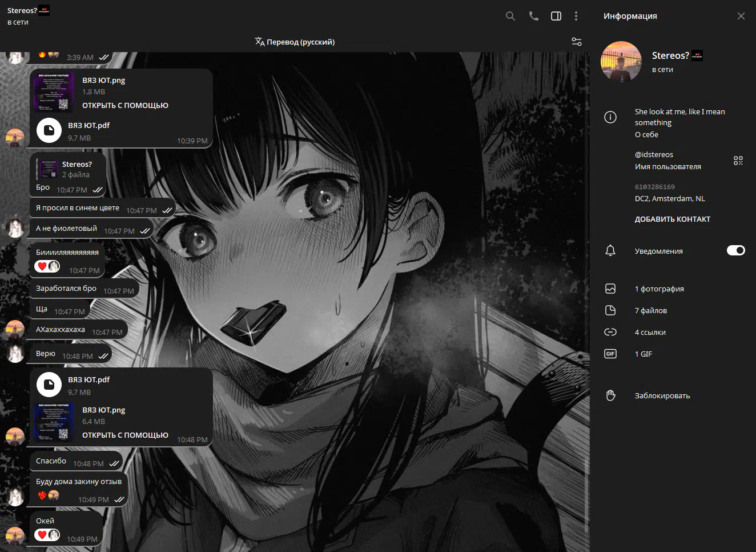
Task: Open the 6.4 MB ВЯЗ ЮТ.png thumbnail
Action: pos(54,422)
